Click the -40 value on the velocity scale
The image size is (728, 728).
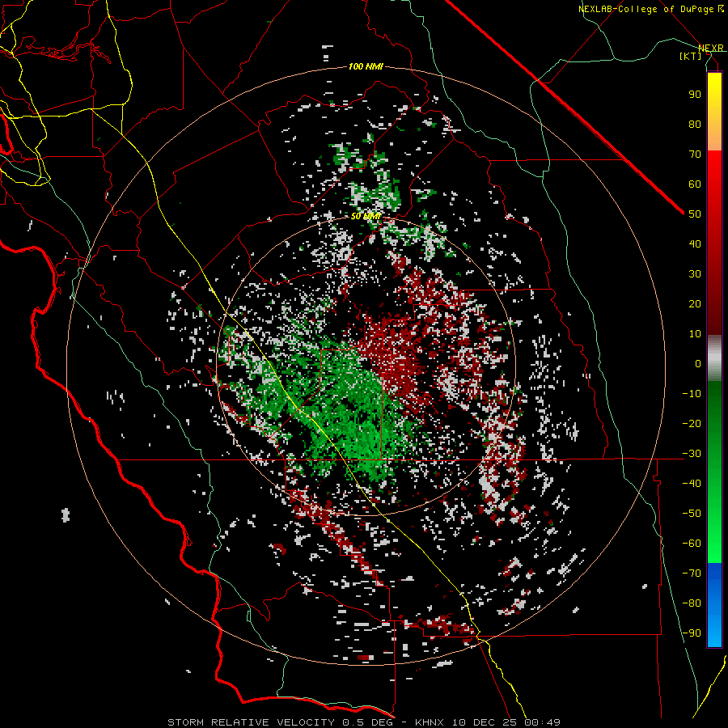click(x=692, y=484)
